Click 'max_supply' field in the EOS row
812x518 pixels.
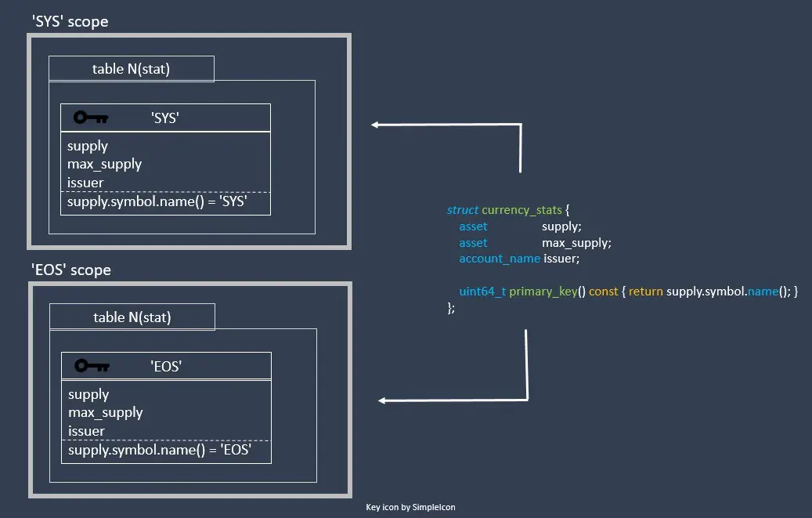click(x=105, y=413)
